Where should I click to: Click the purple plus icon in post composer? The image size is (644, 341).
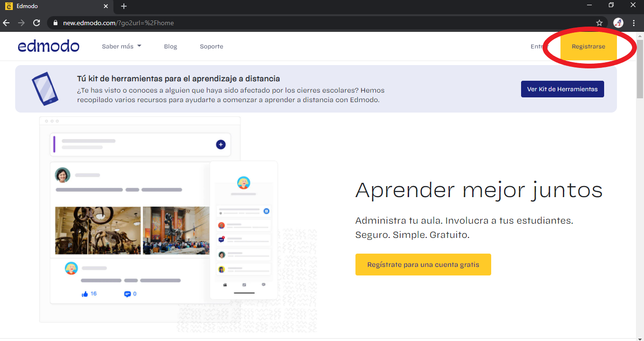[220, 144]
